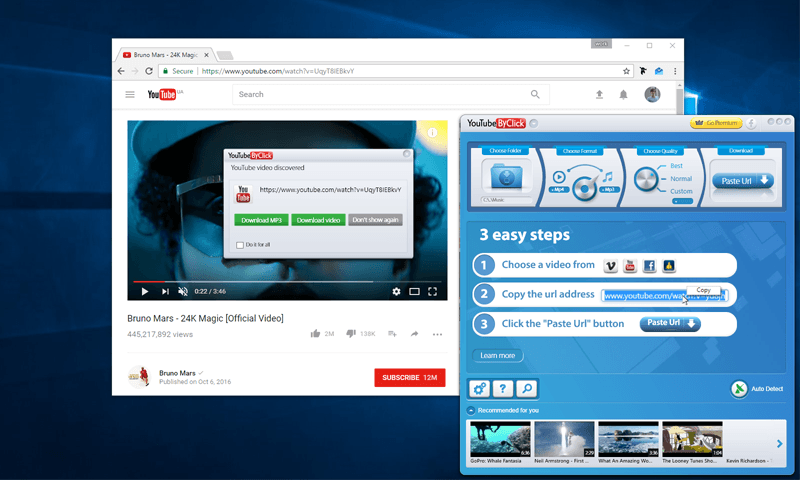800x480 pixels.
Task: Click the Chrome address bar URL
Action: tap(278, 71)
